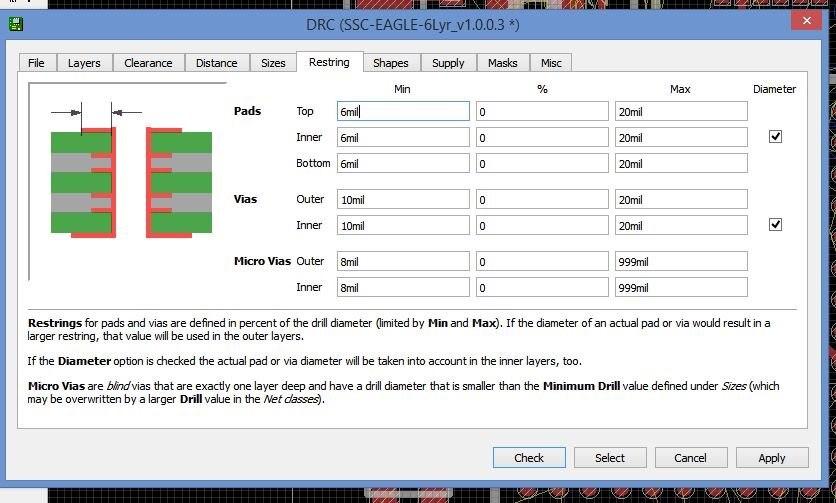Focus Pads Inner percent field
836x503 pixels.
(542, 137)
